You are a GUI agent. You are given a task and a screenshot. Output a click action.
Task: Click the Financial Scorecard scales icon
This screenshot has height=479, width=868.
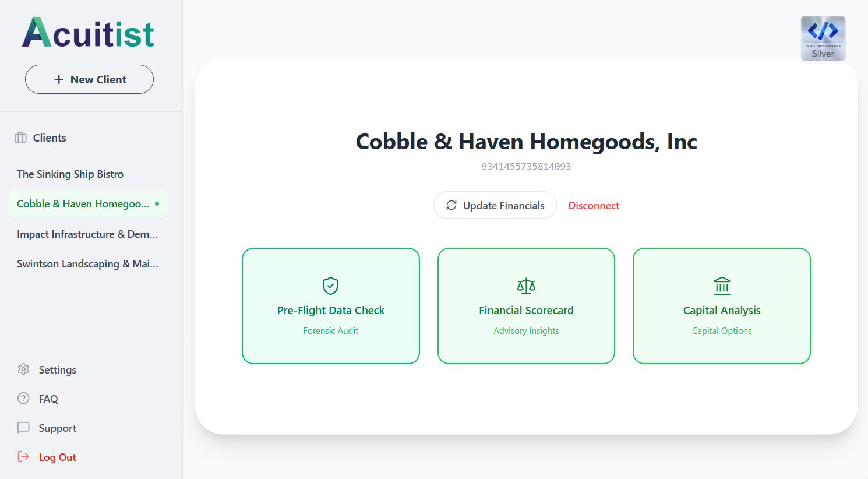point(526,286)
